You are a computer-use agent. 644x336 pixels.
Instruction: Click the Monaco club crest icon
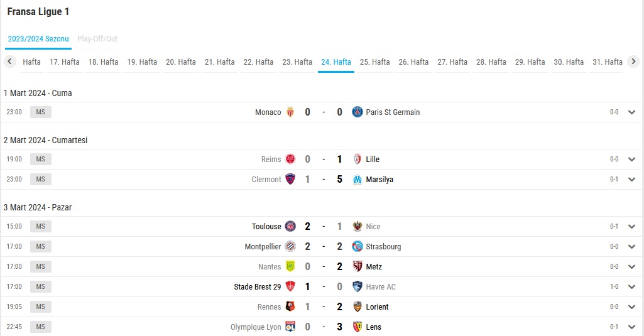click(x=290, y=112)
